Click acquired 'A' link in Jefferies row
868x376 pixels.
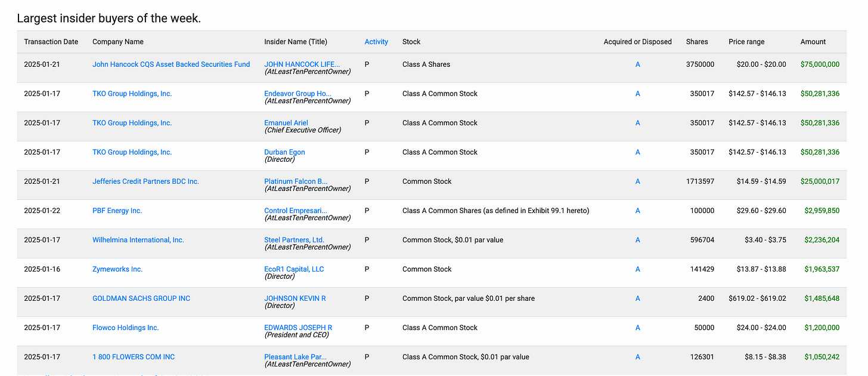coord(638,181)
